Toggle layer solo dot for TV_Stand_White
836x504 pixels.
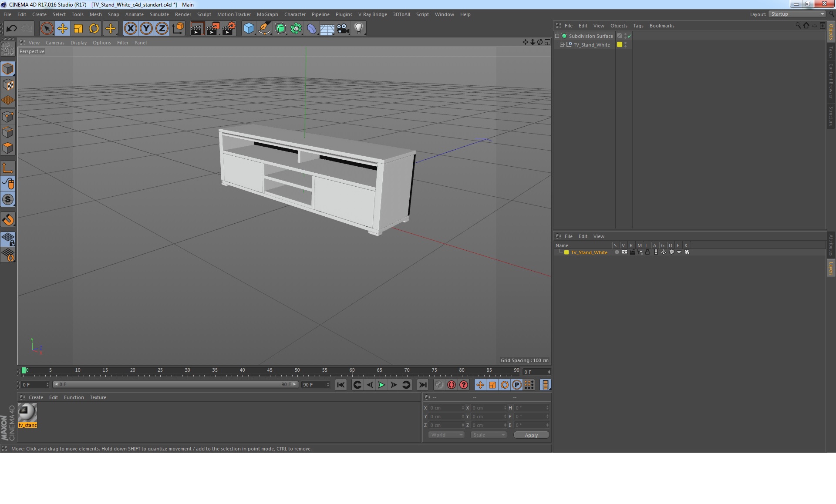tap(617, 252)
